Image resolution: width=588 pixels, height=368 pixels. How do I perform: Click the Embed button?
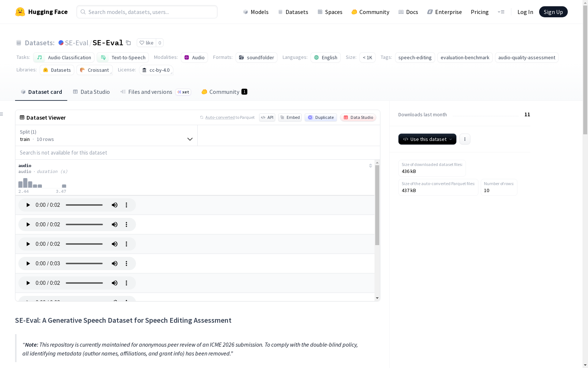tap(290, 117)
